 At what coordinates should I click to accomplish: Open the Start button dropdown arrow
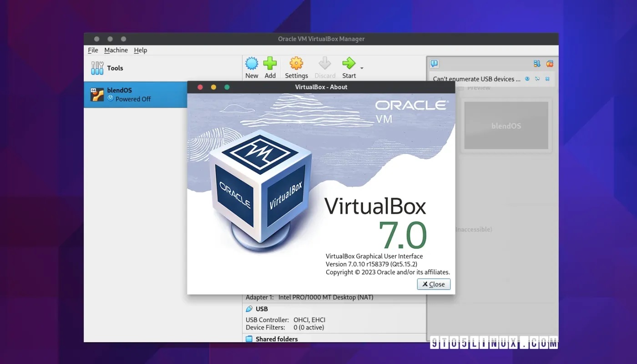[x=362, y=68]
